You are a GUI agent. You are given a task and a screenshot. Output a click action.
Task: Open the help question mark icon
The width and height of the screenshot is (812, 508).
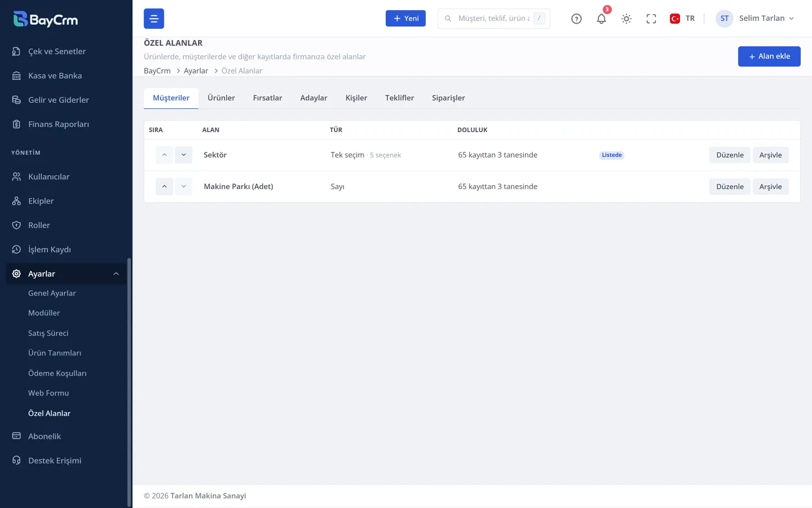pos(576,19)
